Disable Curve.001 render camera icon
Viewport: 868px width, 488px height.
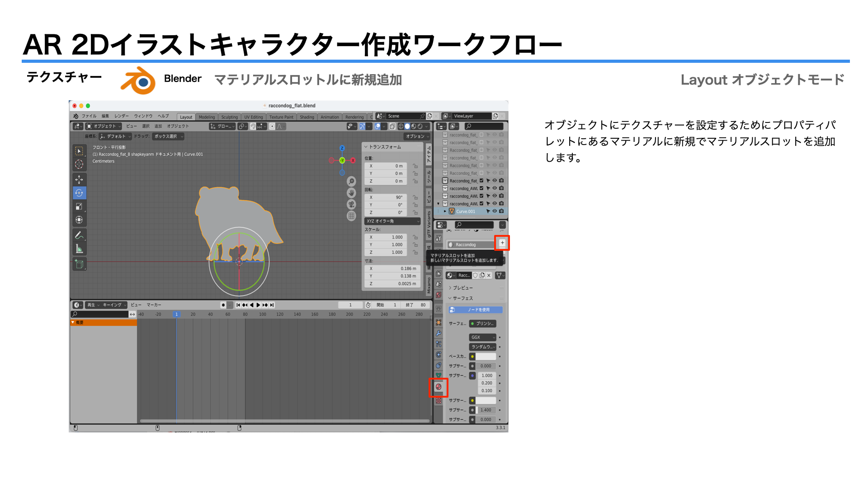[x=501, y=211]
